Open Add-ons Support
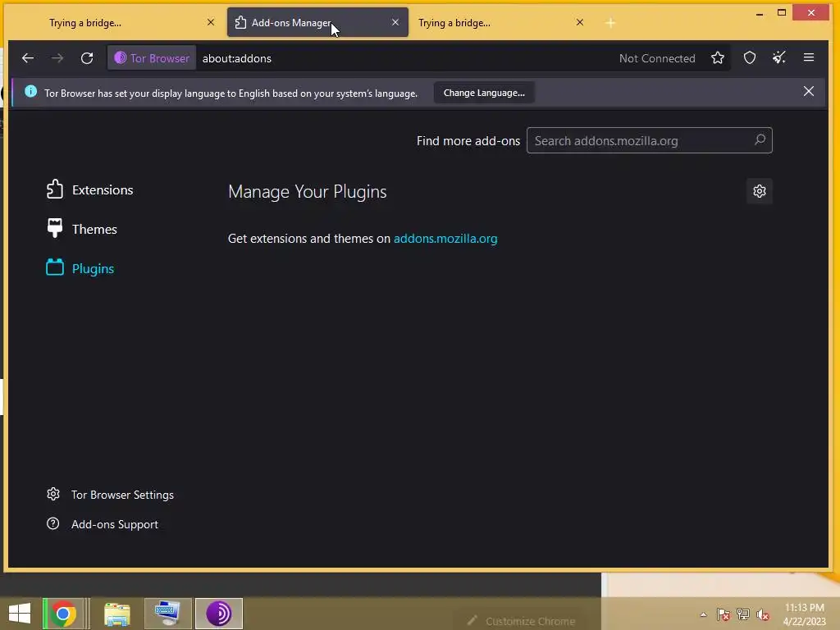Screen dimensions: 840x630 (x=103, y=524)
